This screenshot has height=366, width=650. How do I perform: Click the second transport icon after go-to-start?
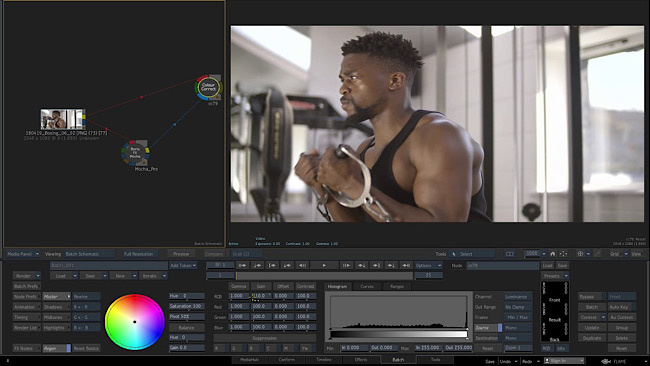coord(257,265)
